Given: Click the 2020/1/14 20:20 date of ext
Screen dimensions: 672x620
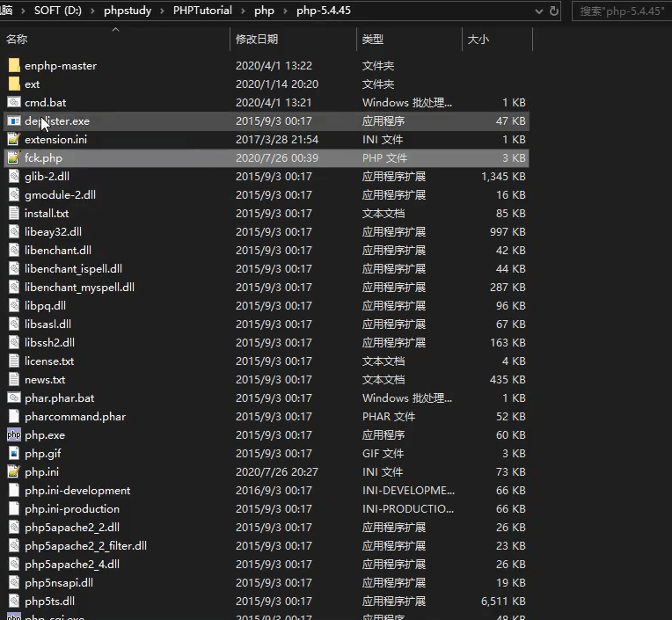Looking at the screenshot, I should [x=277, y=84].
